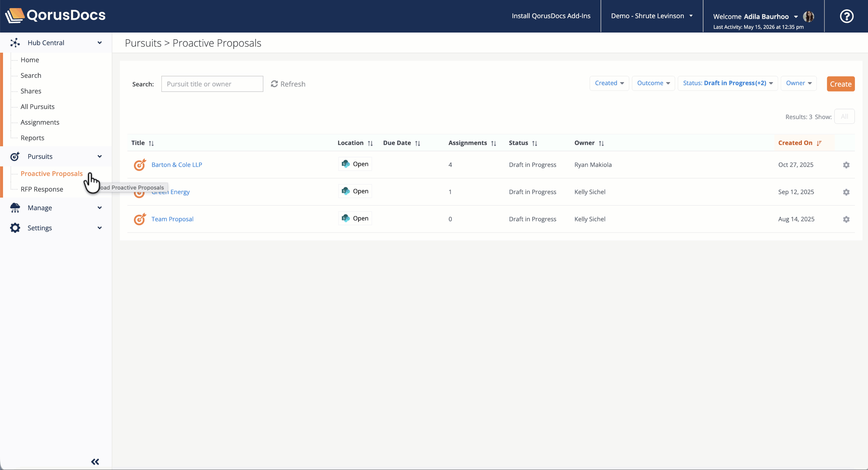
Task: Toggle Created On sort direction icon
Action: coord(819,144)
